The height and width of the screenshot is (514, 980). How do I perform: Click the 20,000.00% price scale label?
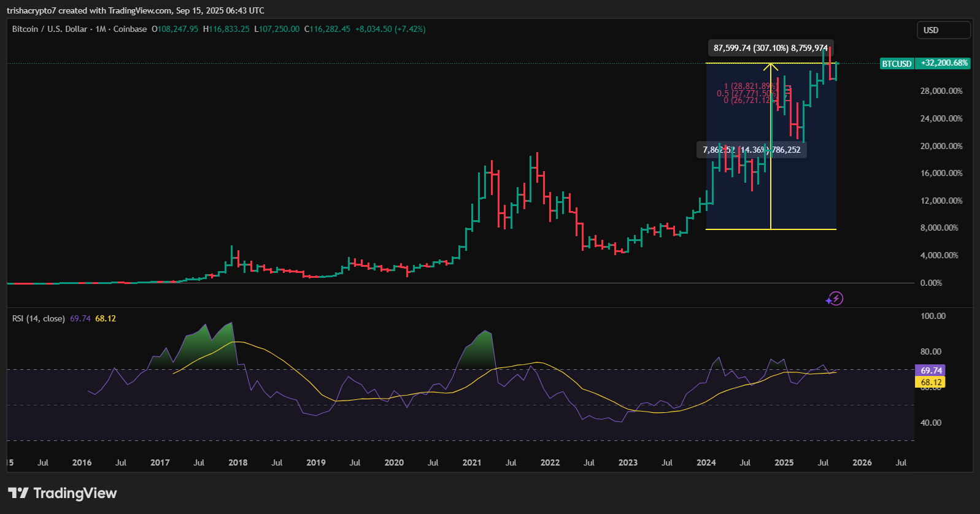[941, 146]
